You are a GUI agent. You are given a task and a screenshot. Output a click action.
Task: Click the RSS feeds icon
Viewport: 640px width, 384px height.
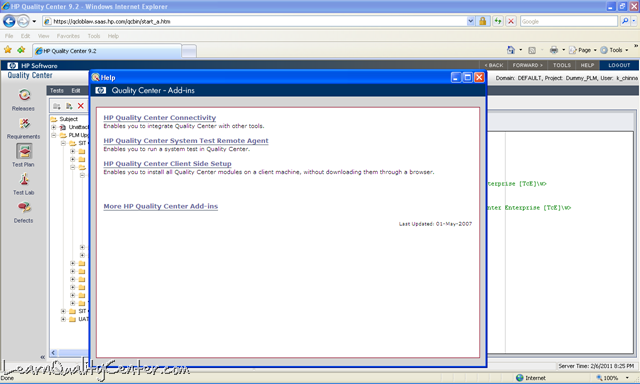tap(531, 50)
